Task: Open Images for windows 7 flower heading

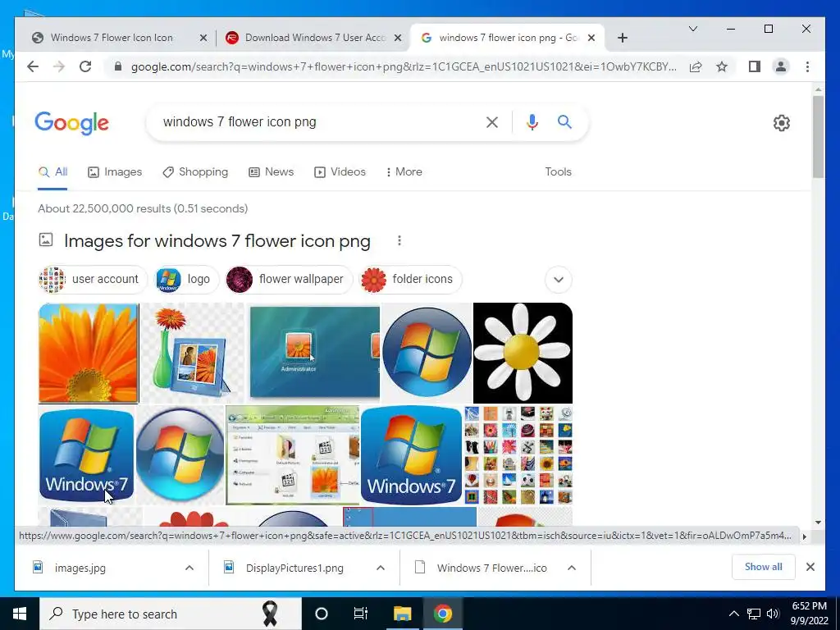Action: [x=217, y=241]
